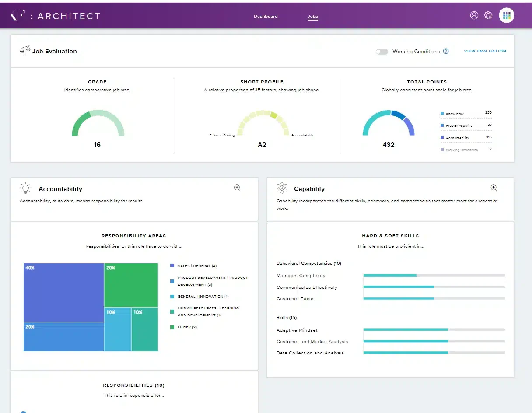Zoom into the Accountability panel magnifier
This screenshot has width=532, height=413.
[x=237, y=188]
